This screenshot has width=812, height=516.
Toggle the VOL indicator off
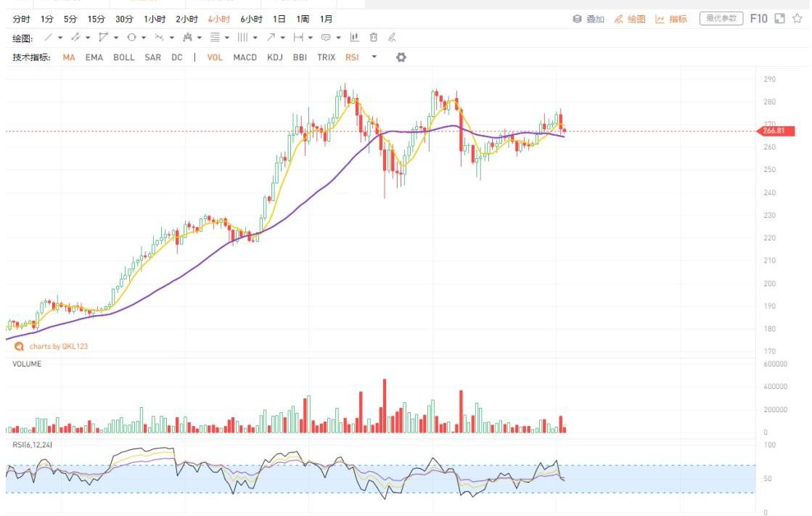coord(215,57)
